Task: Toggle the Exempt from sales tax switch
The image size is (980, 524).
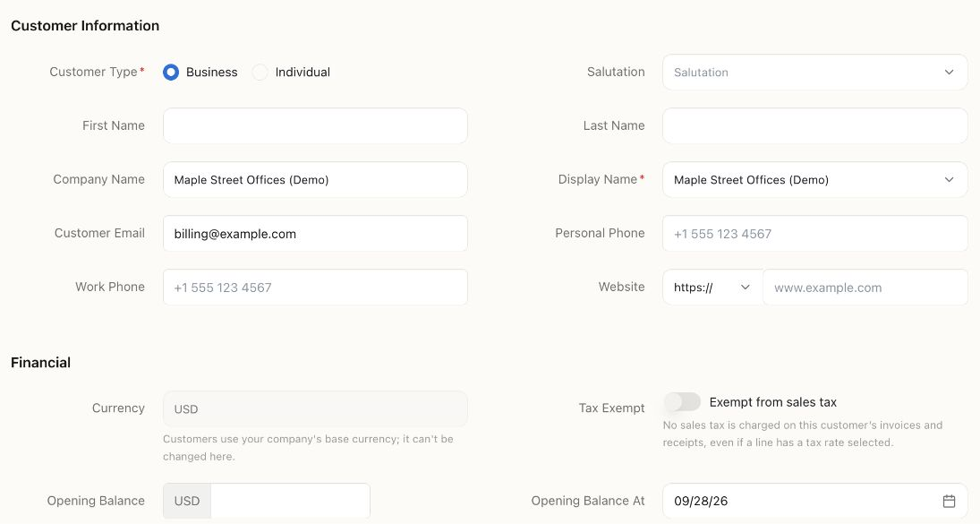Action: tap(682, 402)
